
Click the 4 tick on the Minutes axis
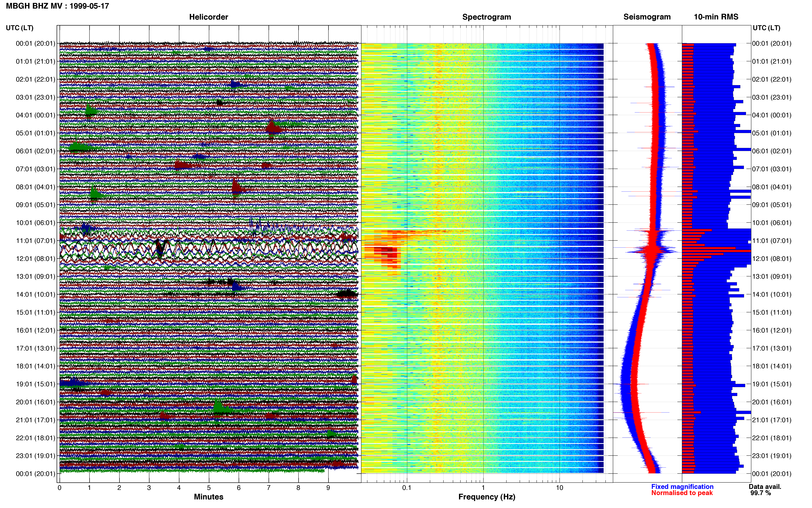179,488
